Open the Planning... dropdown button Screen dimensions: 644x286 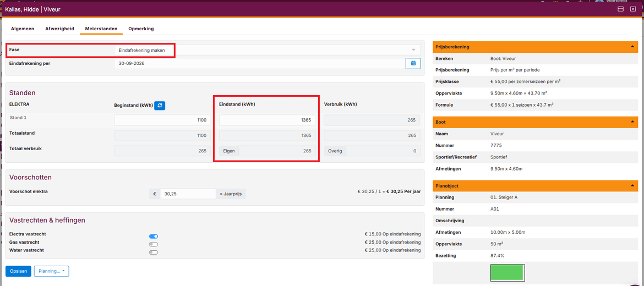coord(51,271)
